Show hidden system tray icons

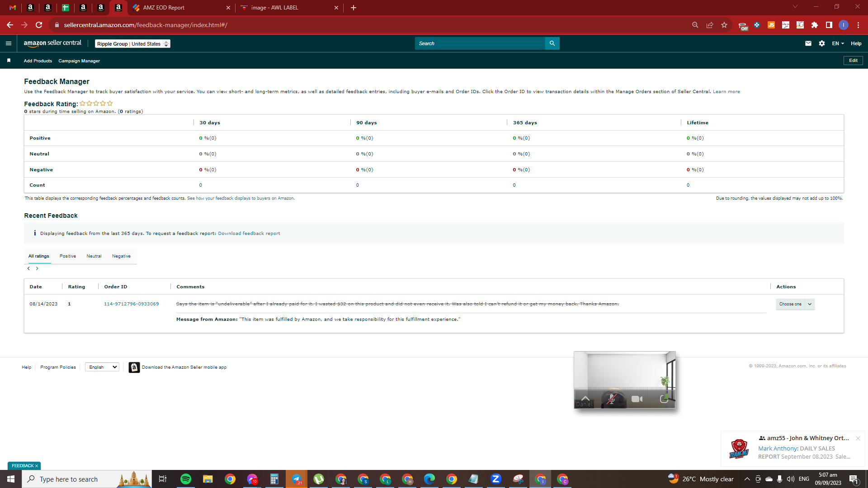click(x=747, y=479)
